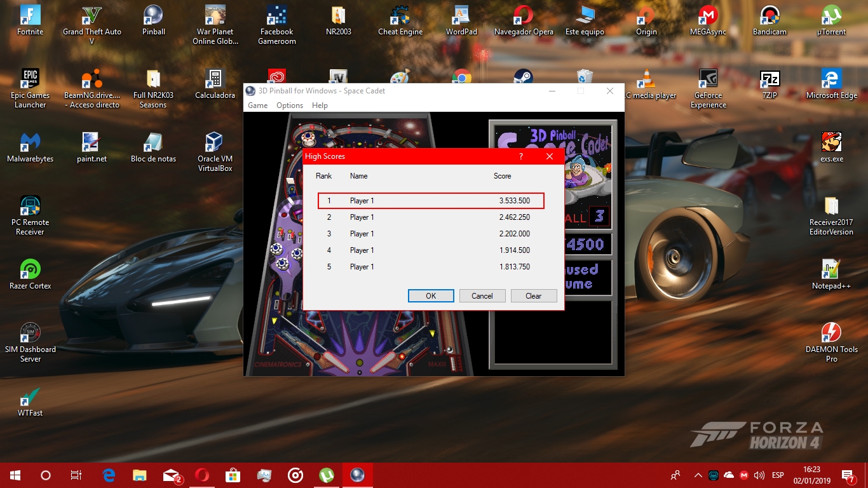Open the Windows Start menu

pyautogui.click(x=15, y=475)
